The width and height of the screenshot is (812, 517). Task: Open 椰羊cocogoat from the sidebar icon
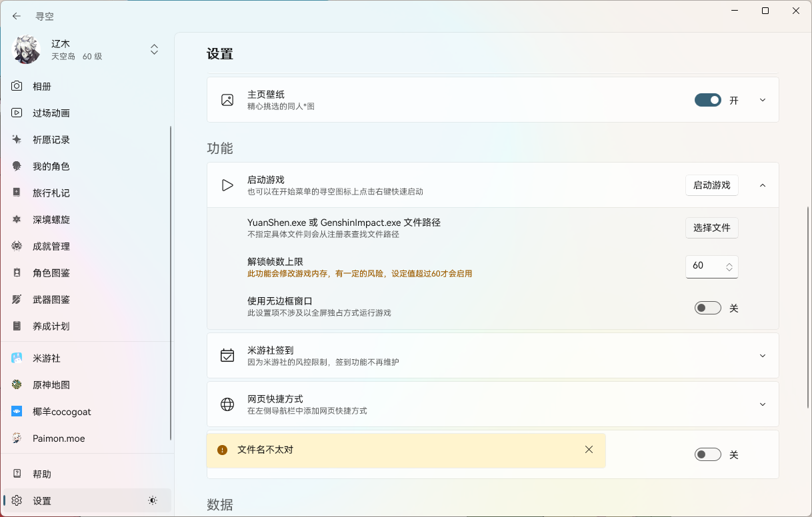[16, 411]
